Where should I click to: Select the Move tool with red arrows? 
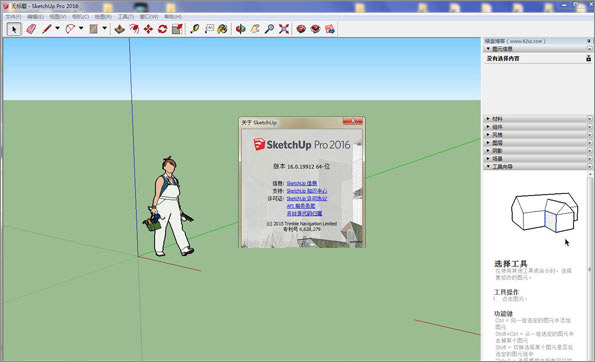148,29
